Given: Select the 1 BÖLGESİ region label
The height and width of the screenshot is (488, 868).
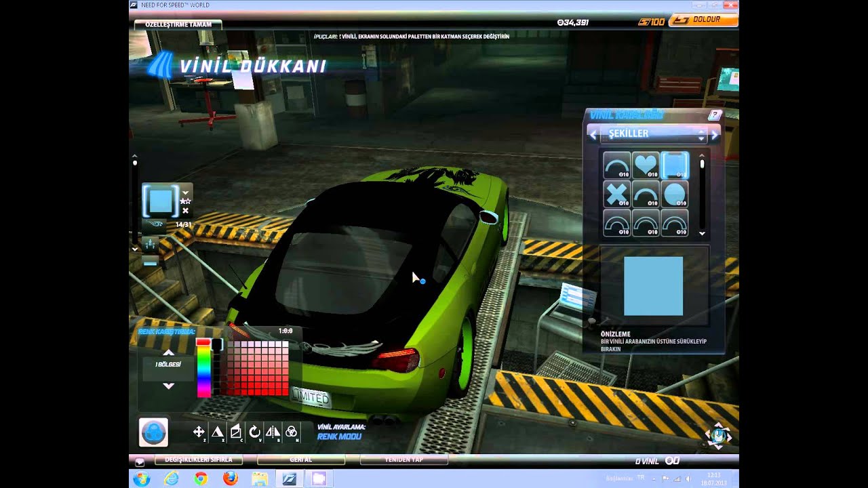Looking at the screenshot, I should (168, 365).
